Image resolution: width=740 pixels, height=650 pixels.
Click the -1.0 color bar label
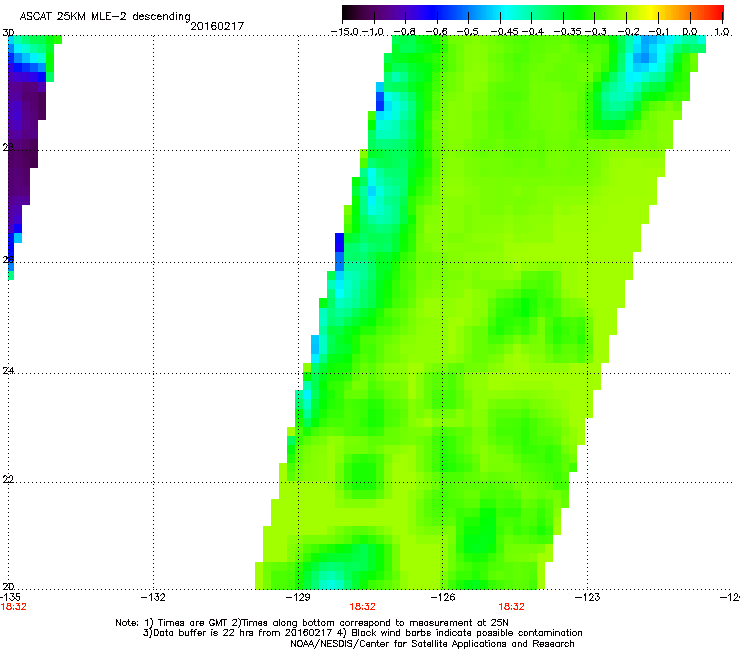pos(374,32)
